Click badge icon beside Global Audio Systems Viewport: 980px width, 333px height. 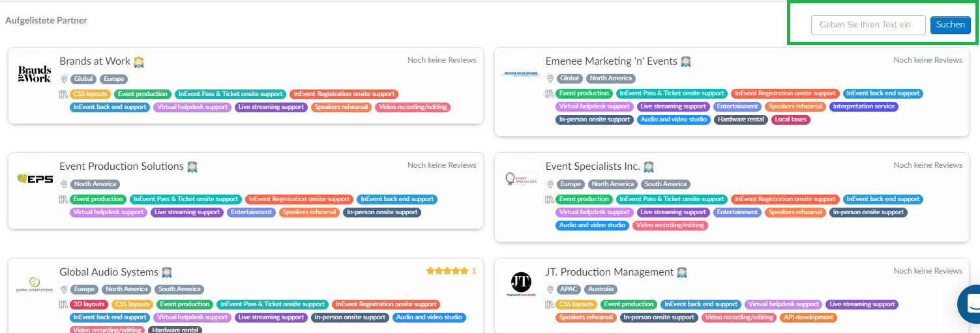[167, 272]
